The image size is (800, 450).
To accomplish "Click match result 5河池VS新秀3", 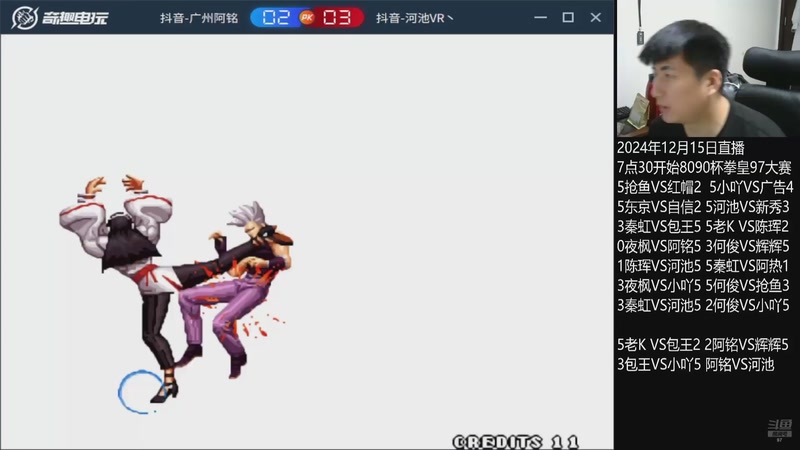I will pos(747,207).
